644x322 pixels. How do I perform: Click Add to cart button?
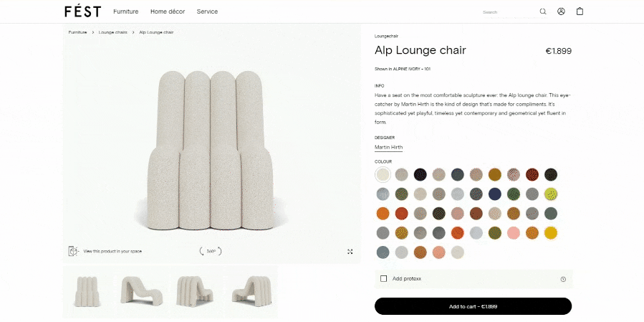[x=473, y=306]
